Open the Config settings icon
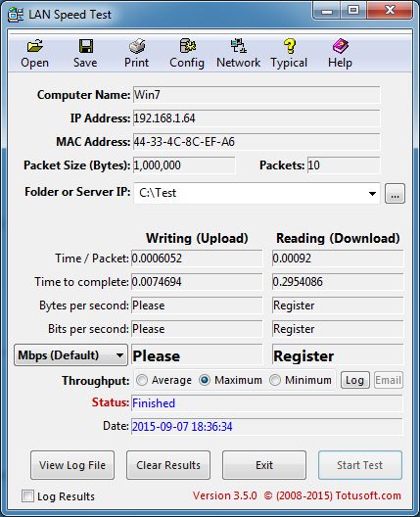420x517 pixels. click(x=188, y=46)
